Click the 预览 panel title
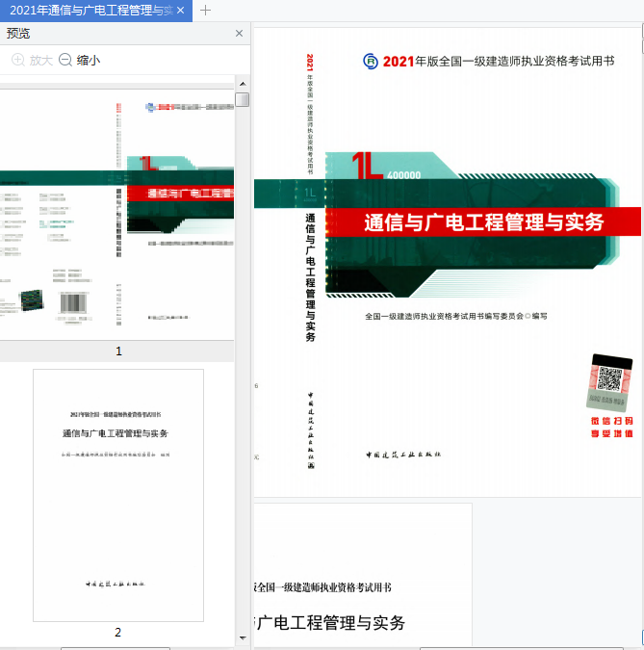This screenshot has width=644, height=650. [x=18, y=33]
